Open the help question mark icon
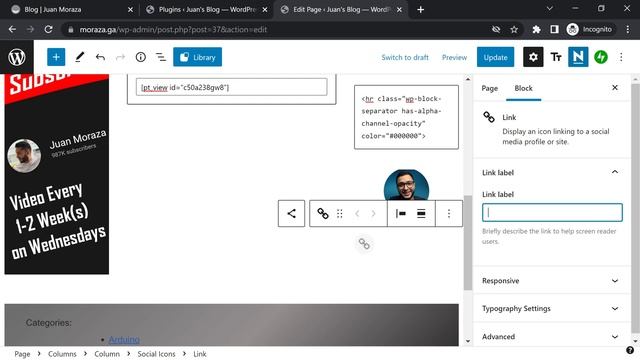The image size is (640, 360). coord(630,350)
